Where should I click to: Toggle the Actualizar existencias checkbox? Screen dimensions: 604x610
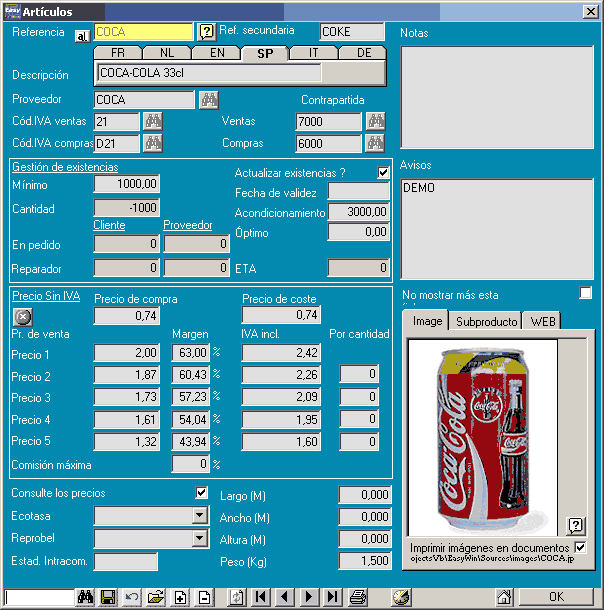[383, 172]
